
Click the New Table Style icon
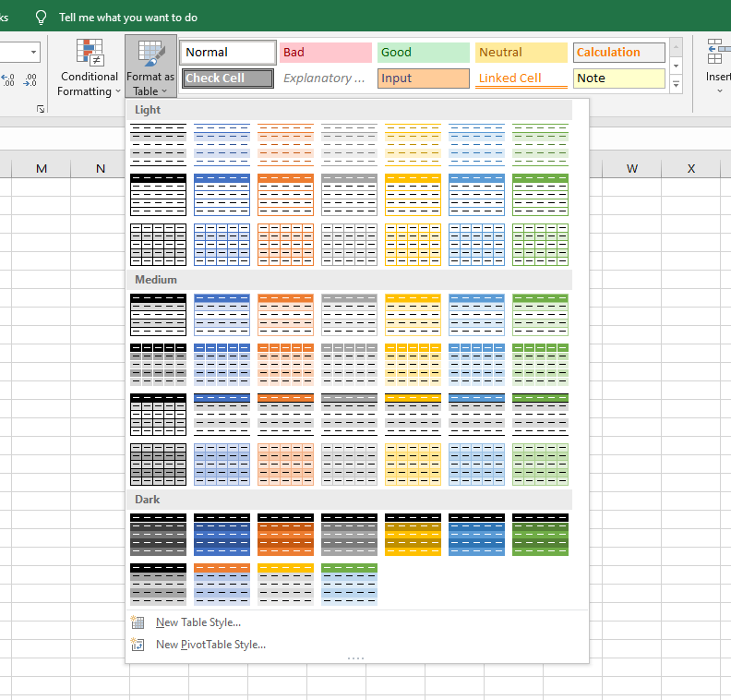[x=138, y=622]
